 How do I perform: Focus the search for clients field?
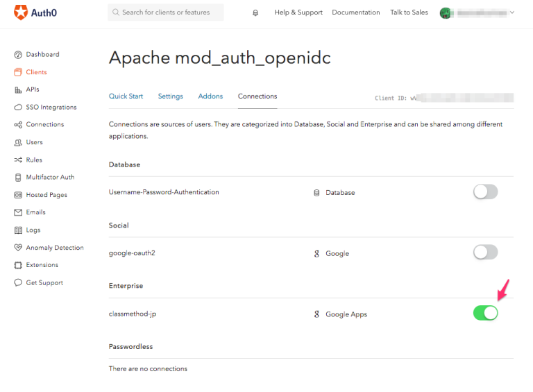pos(166,12)
